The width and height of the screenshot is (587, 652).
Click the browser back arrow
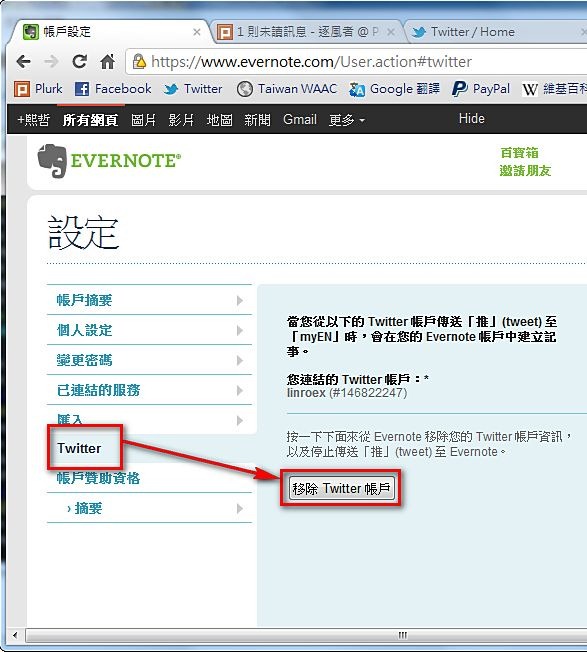click(x=23, y=62)
